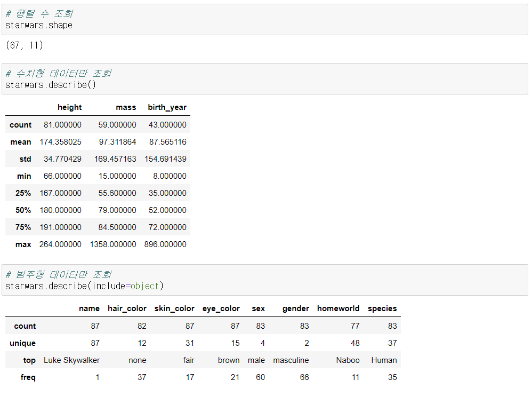Click the top name Luke Skywalker
This screenshot has height=404, width=532.
click(x=71, y=360)
